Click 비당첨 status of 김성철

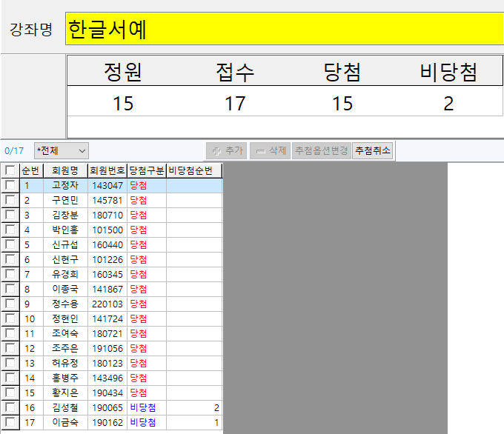(x=143, y=407)
